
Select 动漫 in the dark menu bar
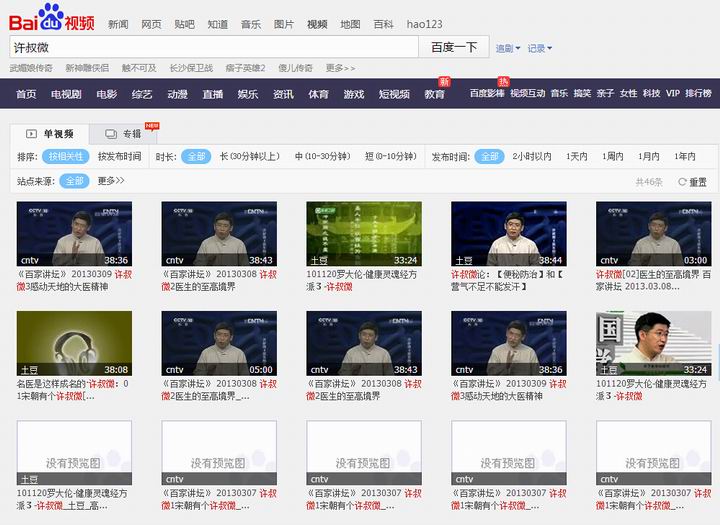click(177, 94)
